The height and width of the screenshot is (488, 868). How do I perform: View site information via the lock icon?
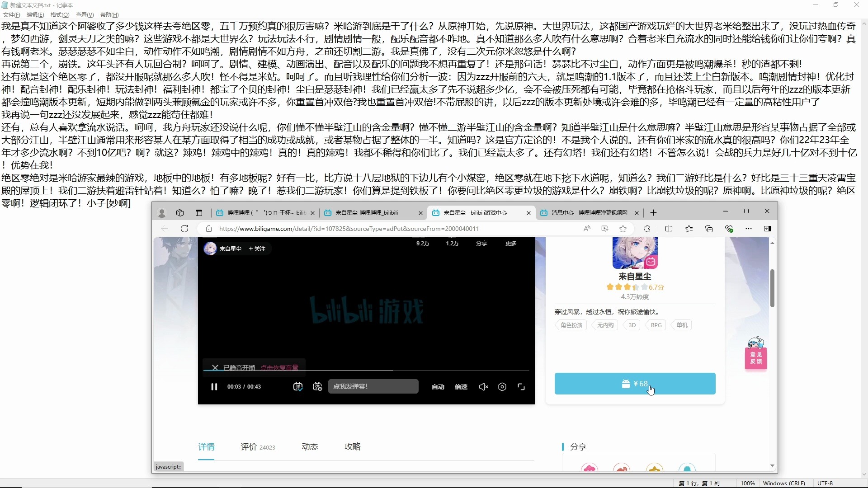[x=209, y=229]
